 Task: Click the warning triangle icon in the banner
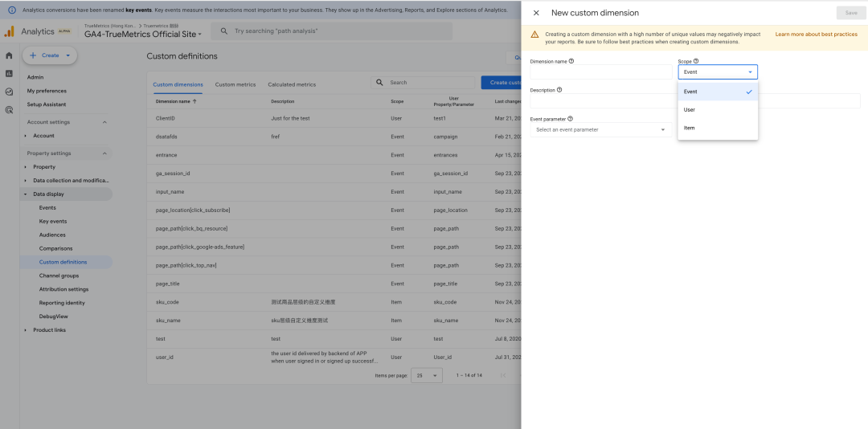pos(534,35)
